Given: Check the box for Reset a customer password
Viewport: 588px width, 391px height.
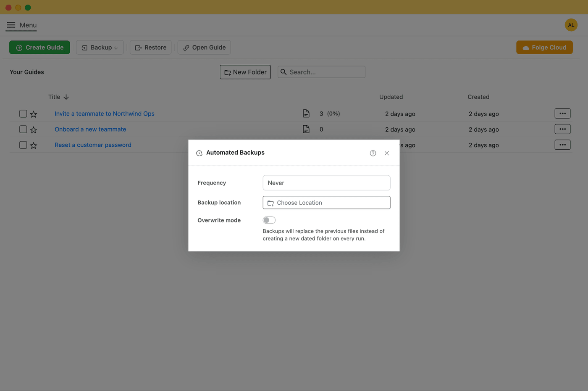Looking at the screenshot, I should pyautogui.click(x=23, y=145).
